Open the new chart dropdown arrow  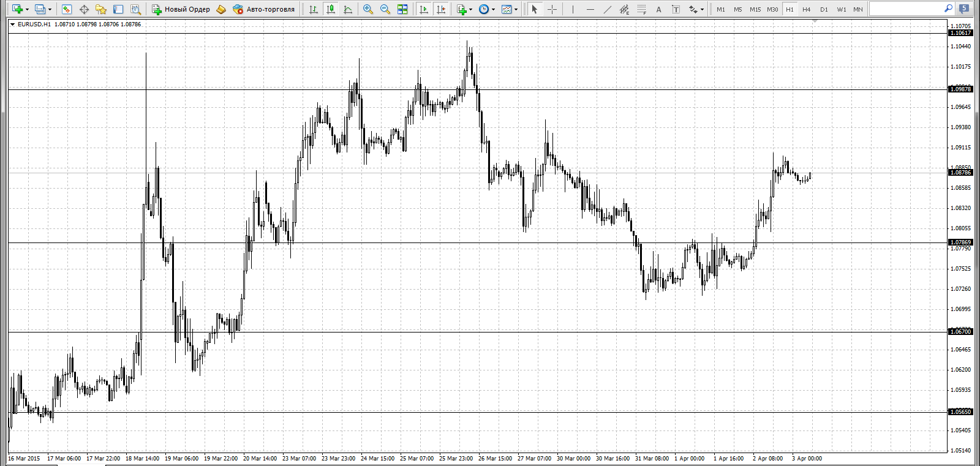click(27, 9)
